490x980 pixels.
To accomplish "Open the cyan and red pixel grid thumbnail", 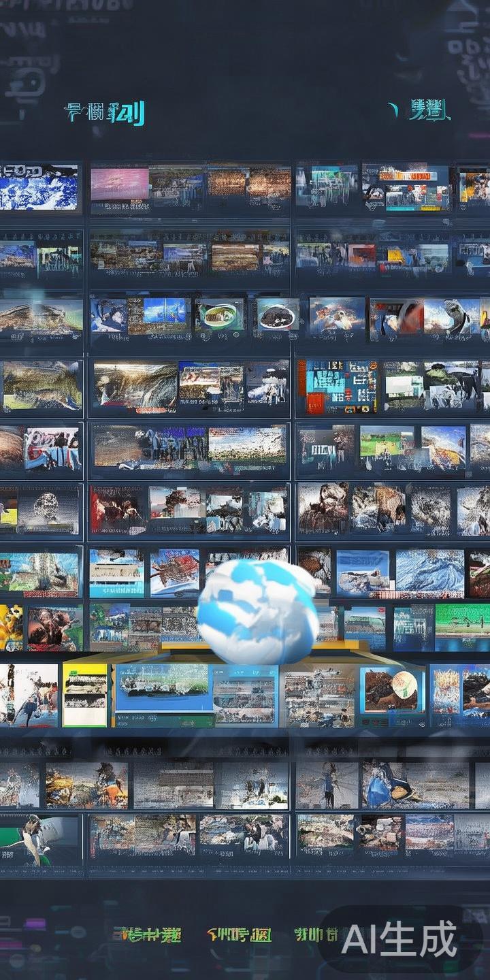I will [337, 387].
